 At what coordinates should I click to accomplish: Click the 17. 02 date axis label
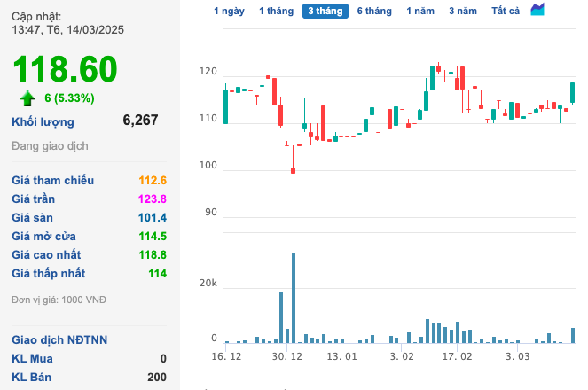coord(458,356)
